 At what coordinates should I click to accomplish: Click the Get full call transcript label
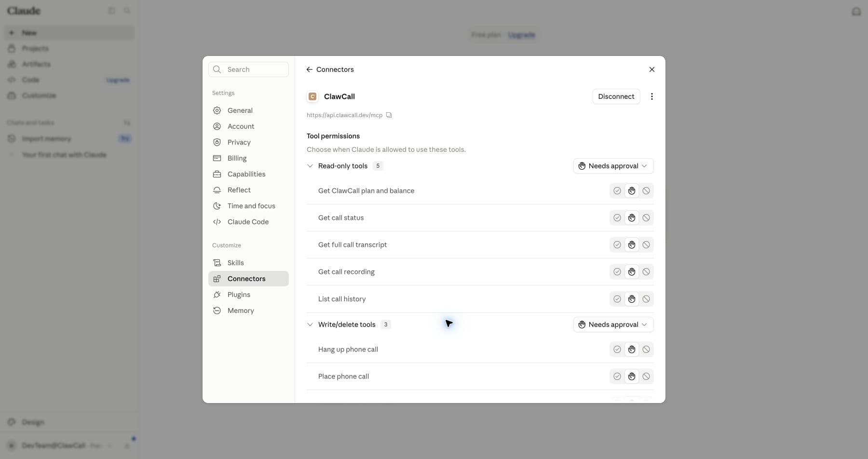[x=353, y=245]
